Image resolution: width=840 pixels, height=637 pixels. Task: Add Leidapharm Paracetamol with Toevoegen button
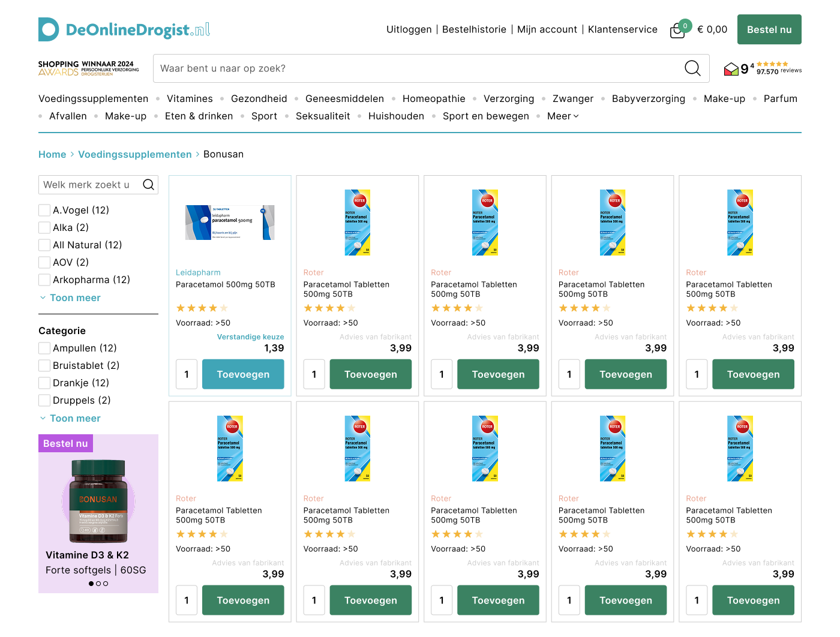coord(243,374)
